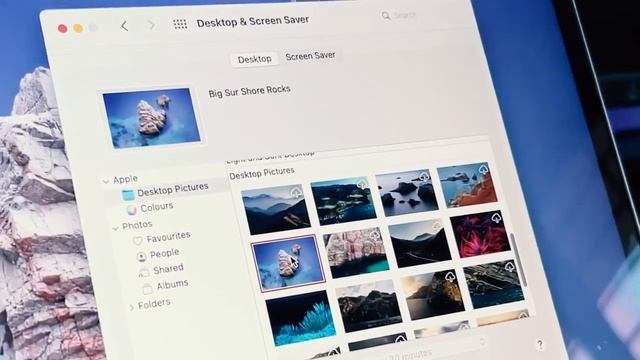This screenshot has height=360, width=640.
Task: Minimize the window with the yellow button
Action: (x=78, y=28)
